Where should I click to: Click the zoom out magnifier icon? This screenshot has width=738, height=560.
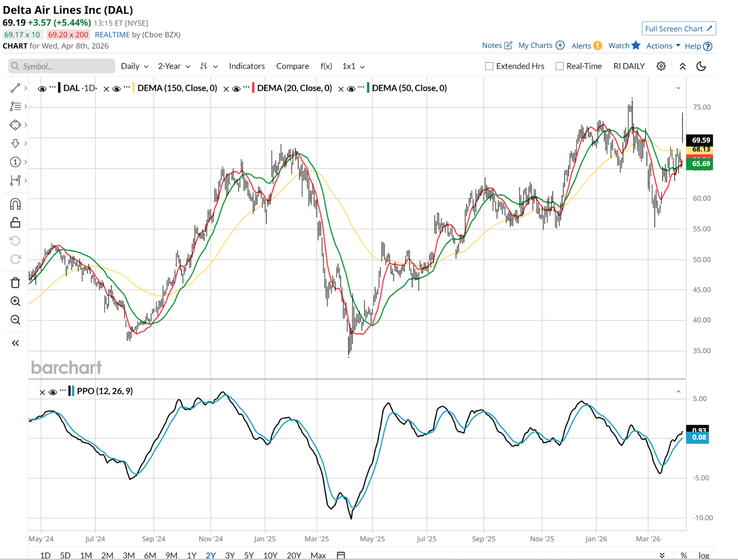(15, 320)
